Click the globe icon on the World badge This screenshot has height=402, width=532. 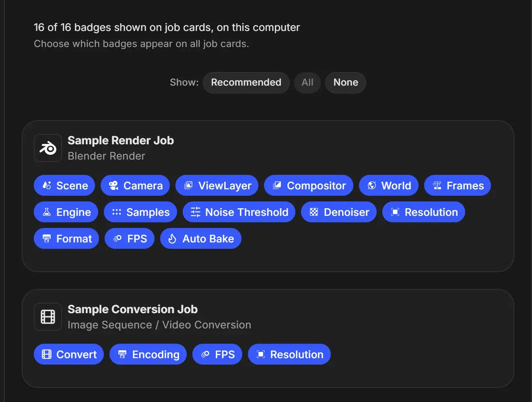click(372, 185)
